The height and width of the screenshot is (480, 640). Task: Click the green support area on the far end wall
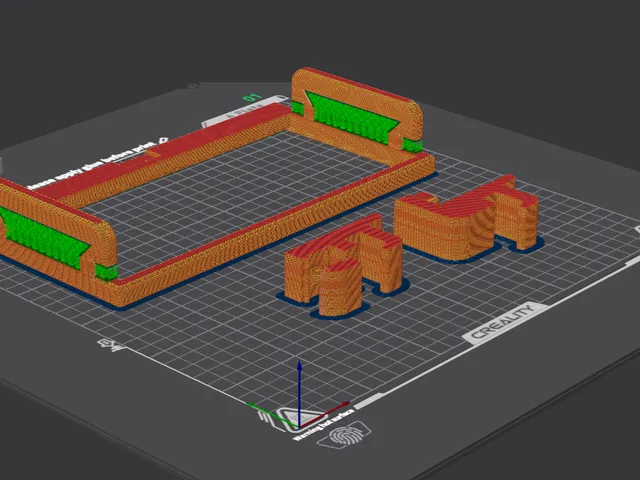click(353, 118)
